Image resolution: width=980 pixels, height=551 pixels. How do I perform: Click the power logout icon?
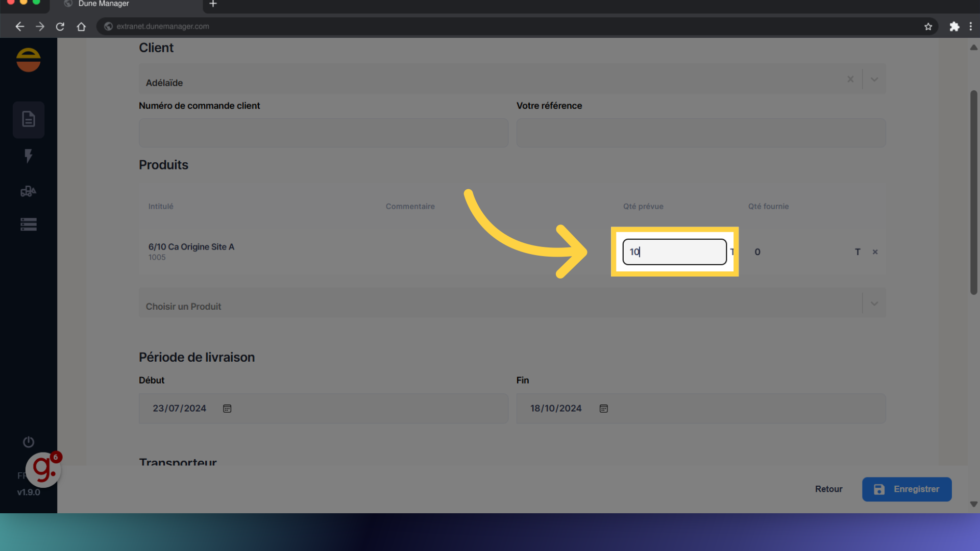pyautogui.click(x=29, y=442)
